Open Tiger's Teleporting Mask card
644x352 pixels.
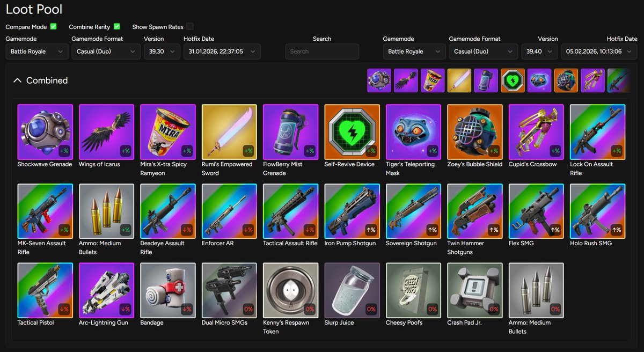[x=414, y=132]
